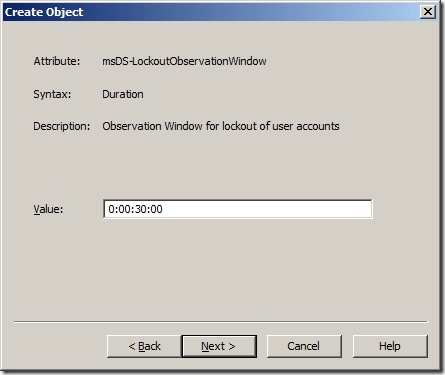This screenshot has height=375, width=445.
Task: Click the blank title bar gradient area
Action: coord(250,12)
